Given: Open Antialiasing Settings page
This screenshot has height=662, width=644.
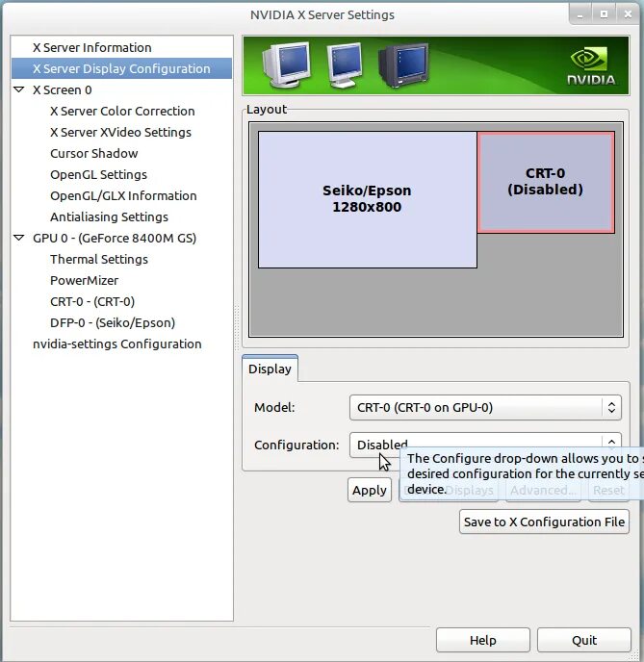Looking at the screenshot, I should pyautogui.click(x=109, y=217).
